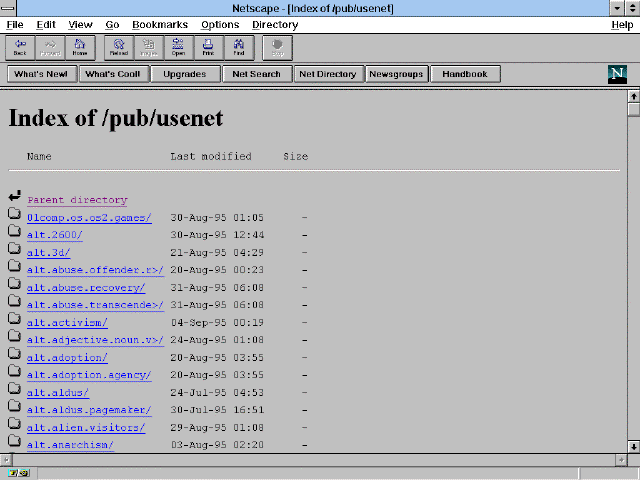Open the Directory menu
This screenshot has height=480, width=640.
click(x=275, y=25)
